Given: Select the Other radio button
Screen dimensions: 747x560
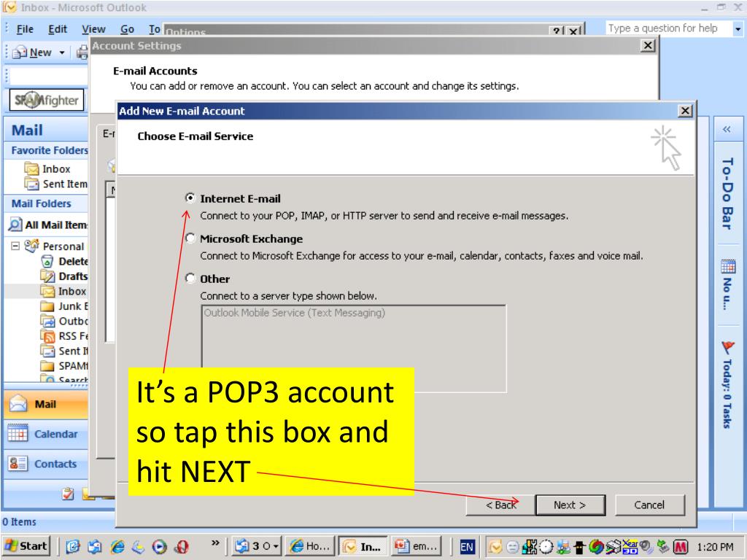Looking at the screenshot, I should (x=190, y=278).
